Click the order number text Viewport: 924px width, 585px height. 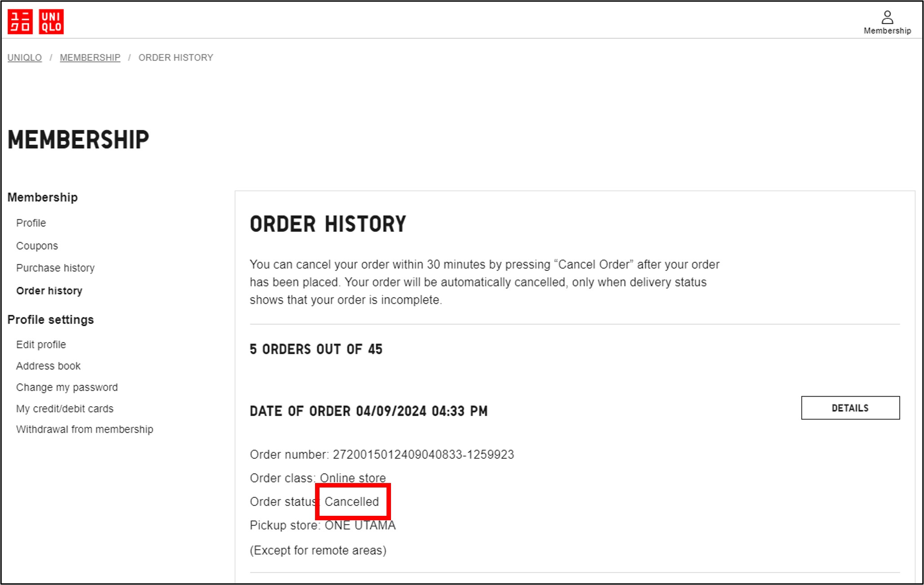pos(382,455)
